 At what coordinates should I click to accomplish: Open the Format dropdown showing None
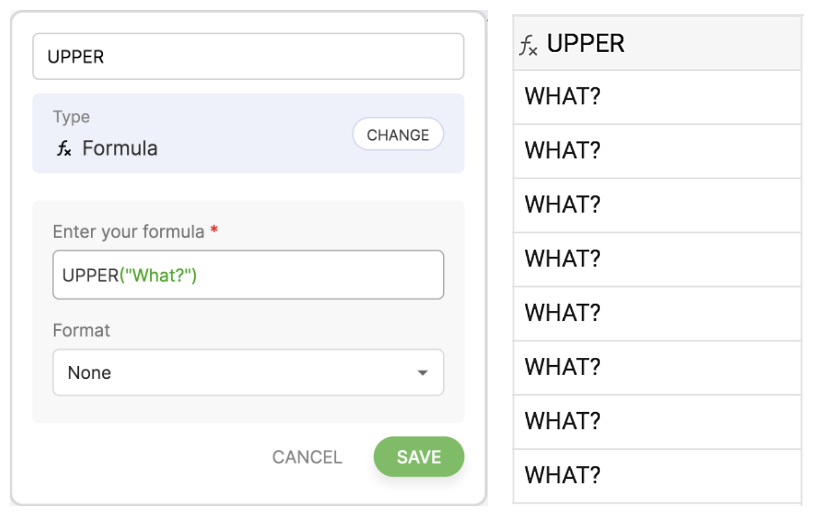247,372
